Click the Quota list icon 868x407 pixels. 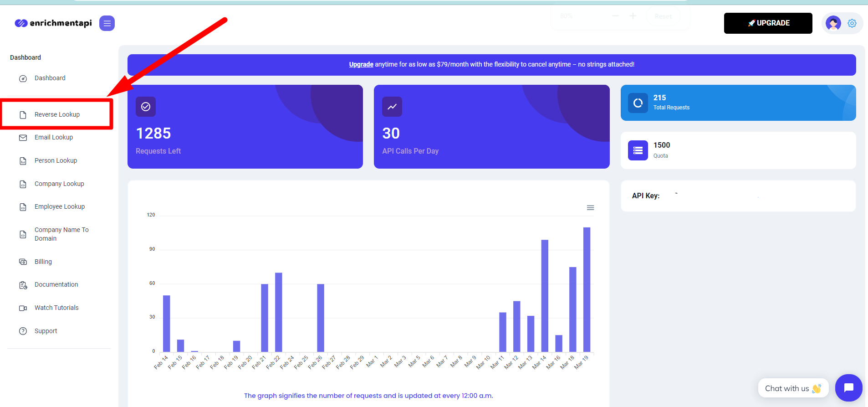click(x=638, y=150)
